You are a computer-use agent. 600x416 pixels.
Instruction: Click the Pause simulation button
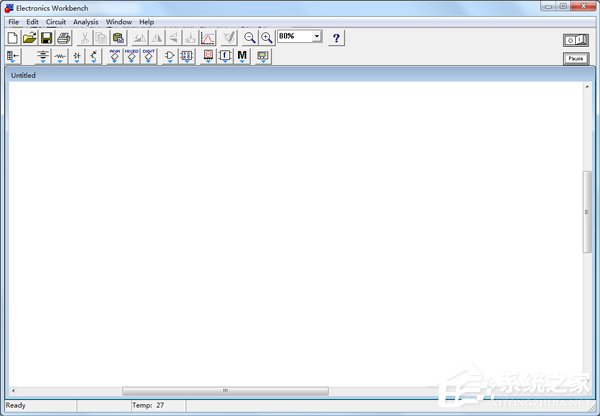tap(576, 59)
